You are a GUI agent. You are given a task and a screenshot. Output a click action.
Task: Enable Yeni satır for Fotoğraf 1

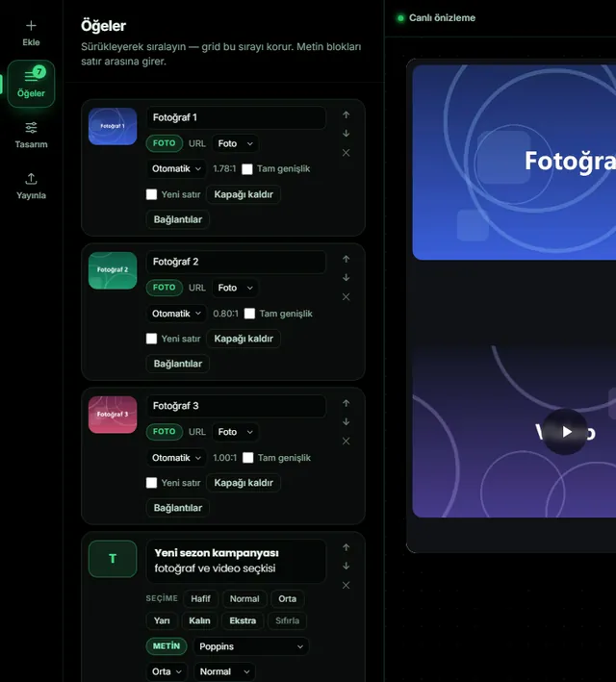coord(151,194)
